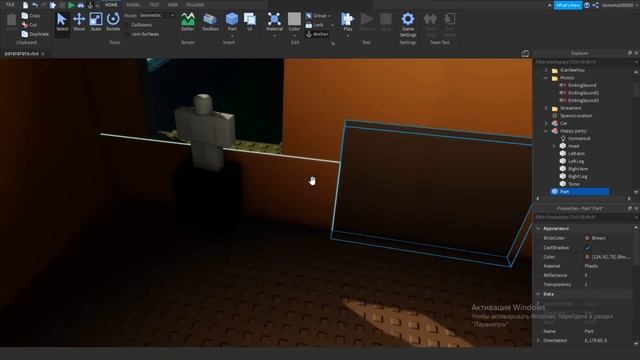Viewport: 640px width, 360px height.
Task: Switch to the MODEL ribbon tab
Action: 133,5
